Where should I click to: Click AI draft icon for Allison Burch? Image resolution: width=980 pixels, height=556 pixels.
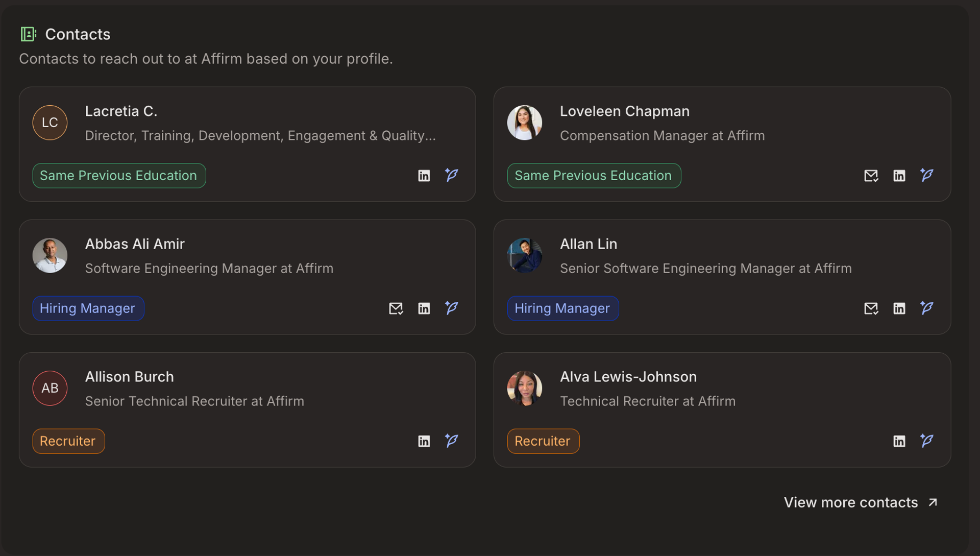pos(452,441)
